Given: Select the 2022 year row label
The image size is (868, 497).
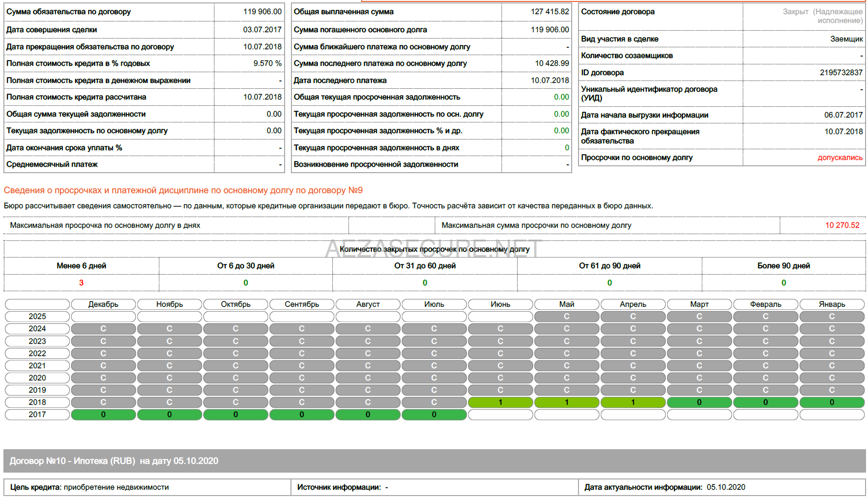Looking at the screenshot, I should click(x=38, y=354).
